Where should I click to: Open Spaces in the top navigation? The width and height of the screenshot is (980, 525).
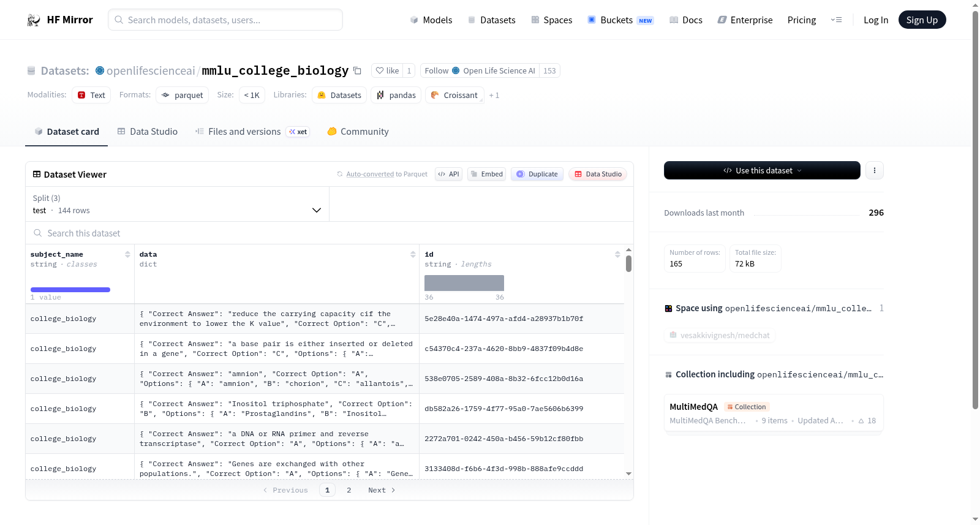pyautogui.click(x=551, y=20)
